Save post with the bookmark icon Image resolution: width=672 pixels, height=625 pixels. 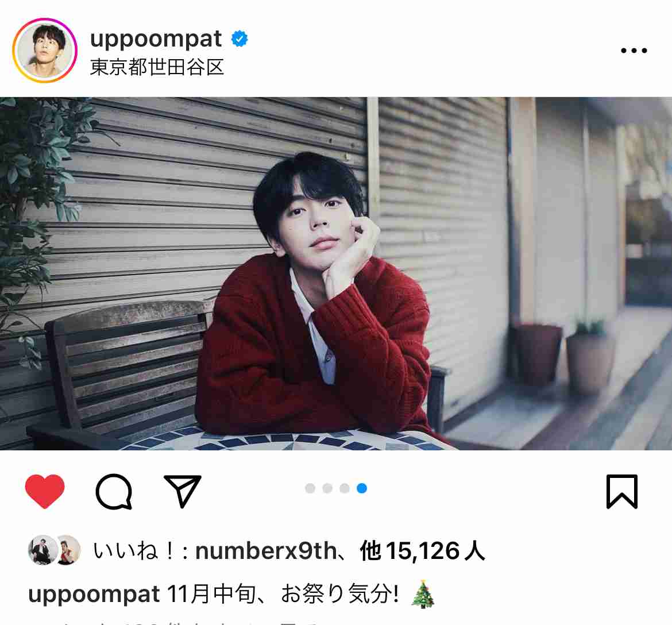pyautogui.click(x=622, y=491)
